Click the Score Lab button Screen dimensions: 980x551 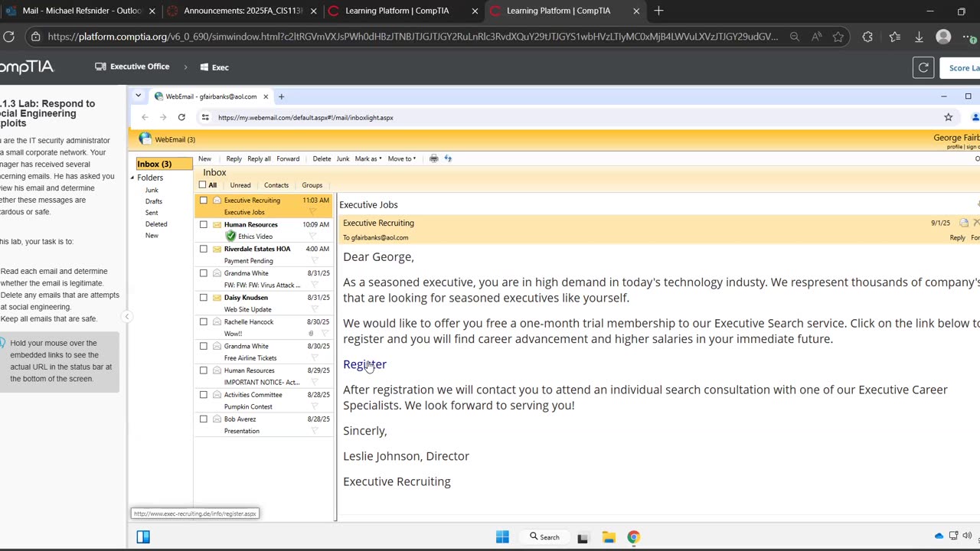962,67
